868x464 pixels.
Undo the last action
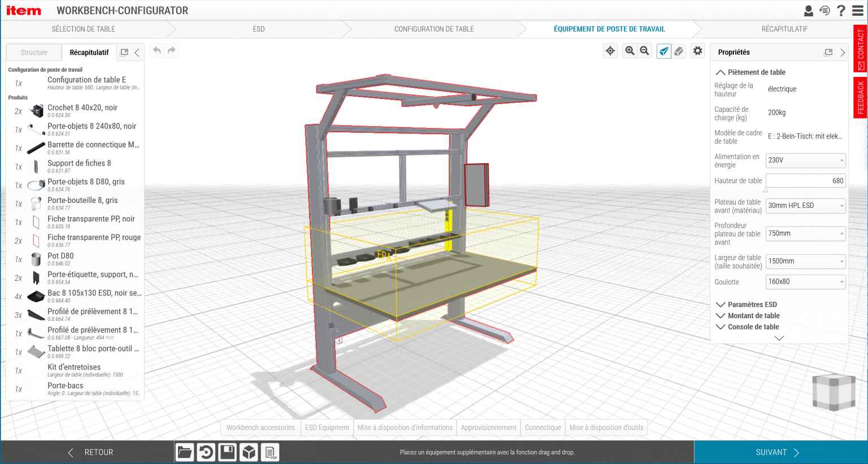(x=157, y=50)
